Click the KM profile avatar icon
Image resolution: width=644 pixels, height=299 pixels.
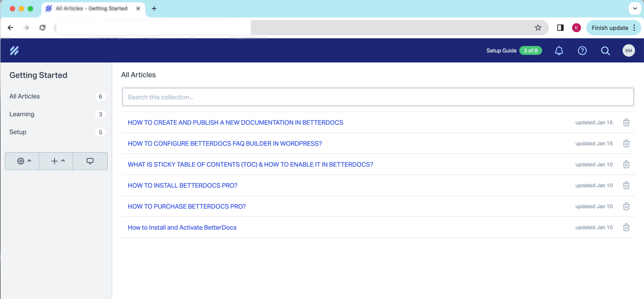pyautogui.click(x=628, y=50)
